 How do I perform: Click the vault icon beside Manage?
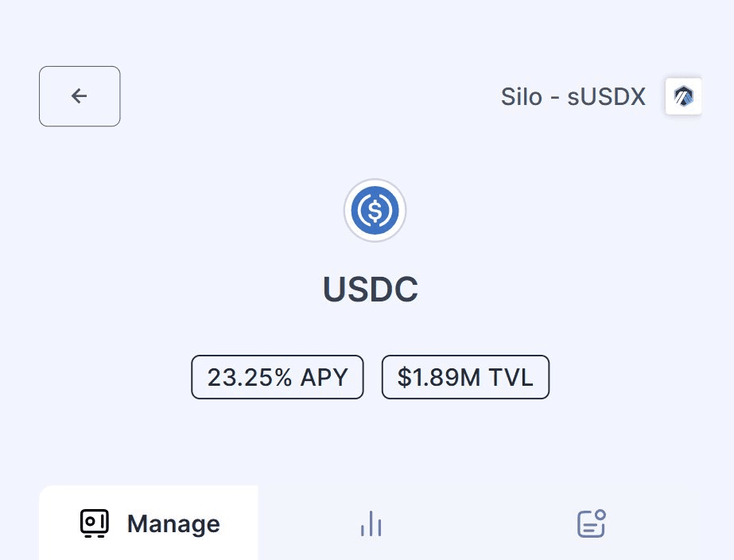[x=94, y=523]
